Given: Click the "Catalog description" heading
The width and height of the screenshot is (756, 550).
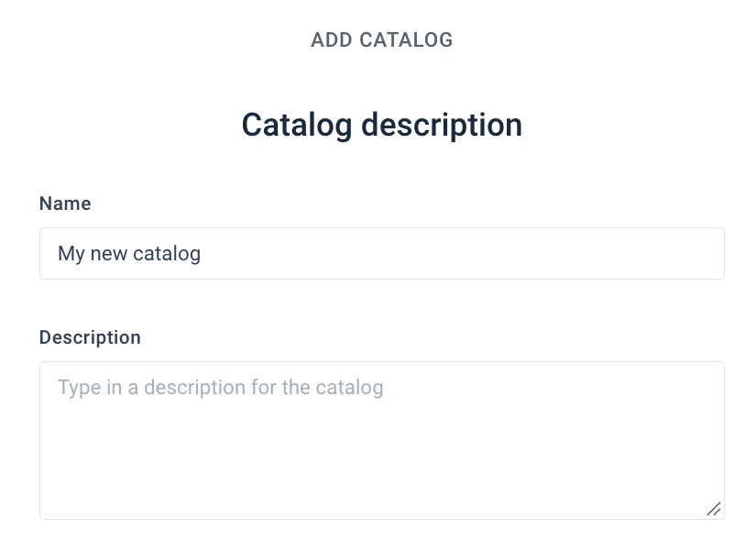Looking at the screenshot, I should [x=382, y=125].
